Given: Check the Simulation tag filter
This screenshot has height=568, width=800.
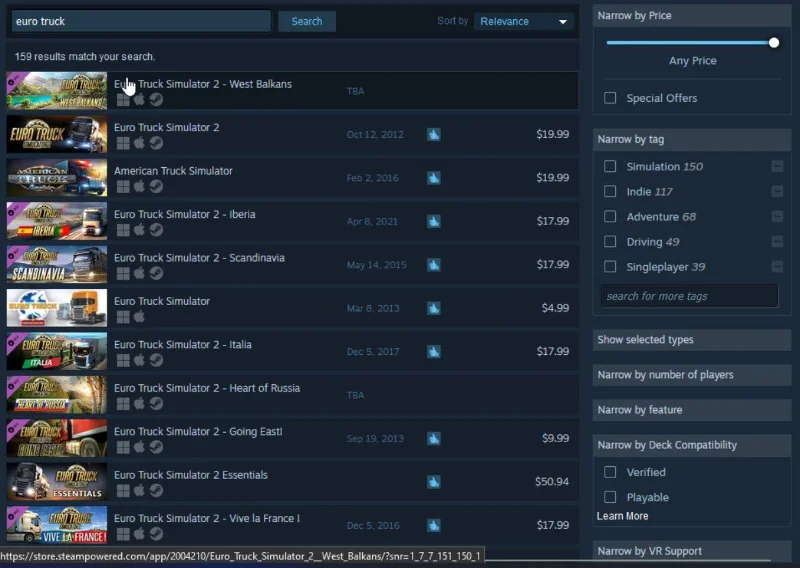Looking at the screenshot, I should 610,166.
